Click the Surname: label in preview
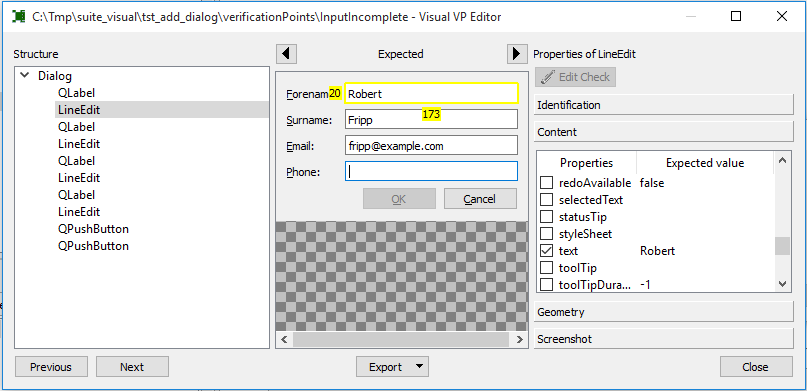 click(309, 120)
